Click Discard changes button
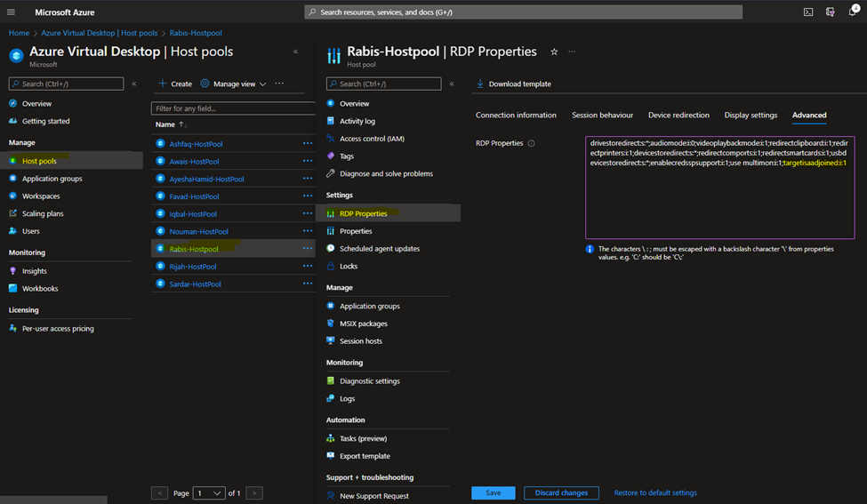 click(561, 493)
